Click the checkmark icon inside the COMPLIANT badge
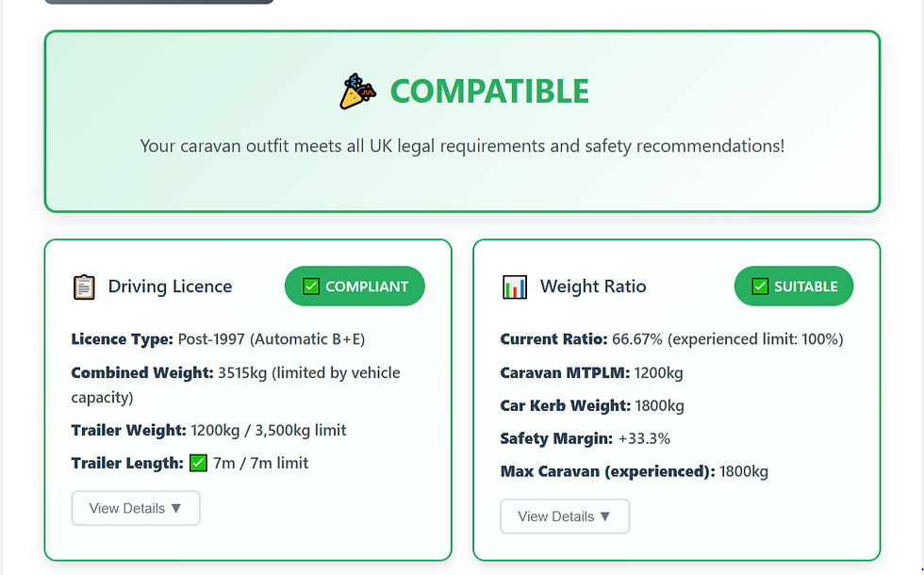This screenshot has width=924, height=575. coord(312,286)
